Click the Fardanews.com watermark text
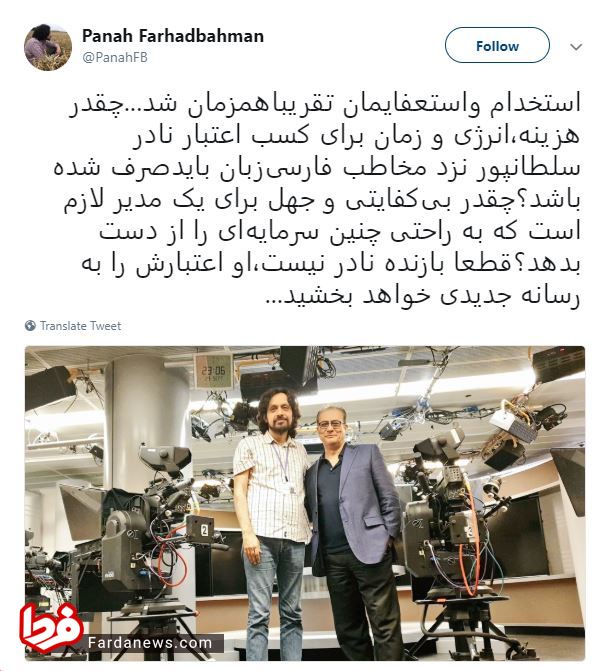 pos(150,643)
